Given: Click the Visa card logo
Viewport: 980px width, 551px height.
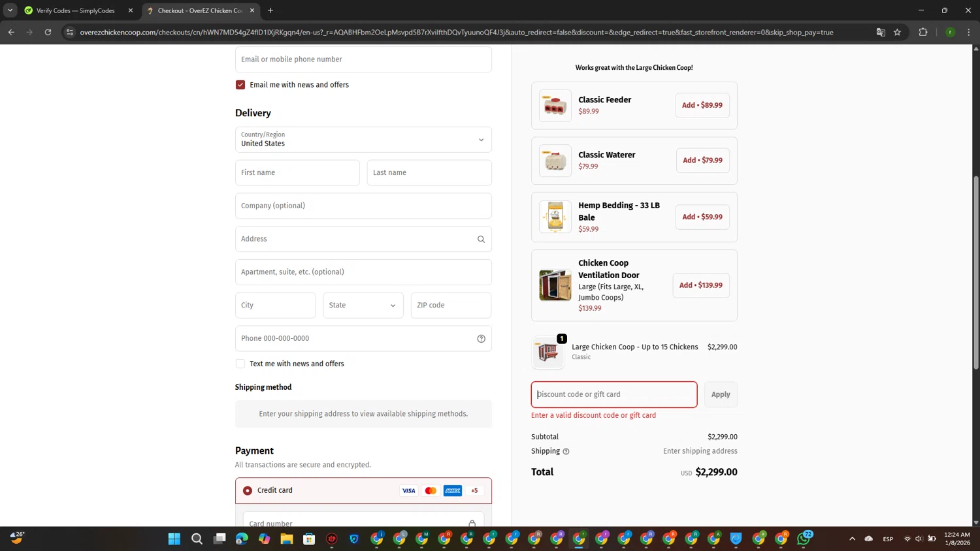Looking at the screenshot, I should pos(408,490).
